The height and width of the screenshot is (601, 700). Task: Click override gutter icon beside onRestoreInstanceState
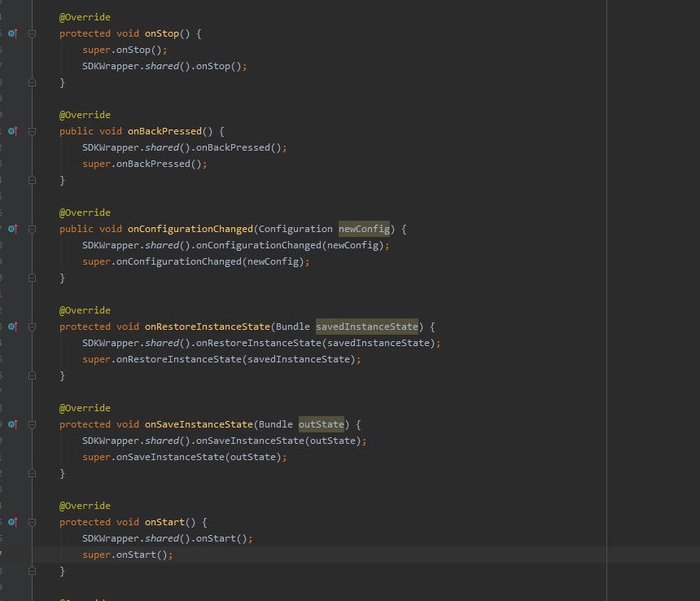[x=13, y=327]
